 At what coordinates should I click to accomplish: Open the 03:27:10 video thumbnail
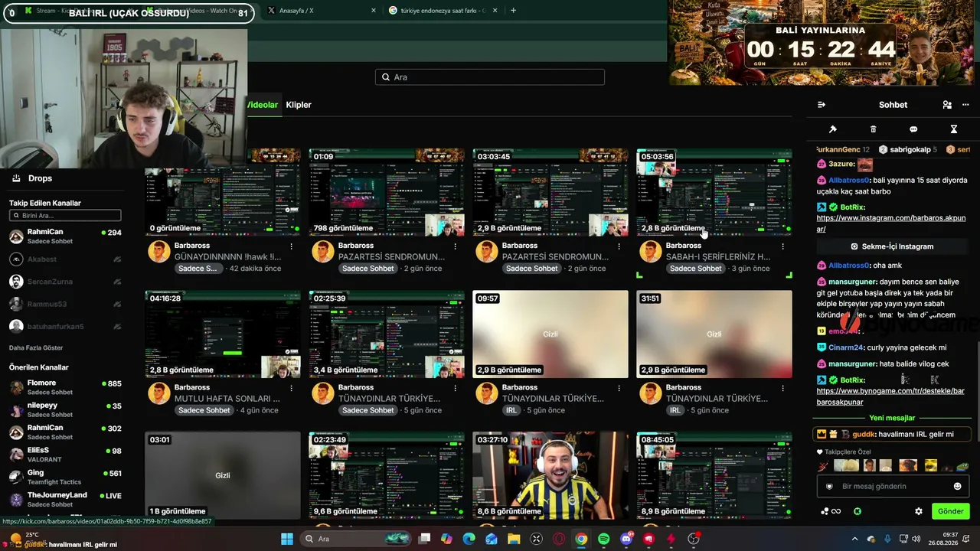pyautogui.click(x=550, y=475)
